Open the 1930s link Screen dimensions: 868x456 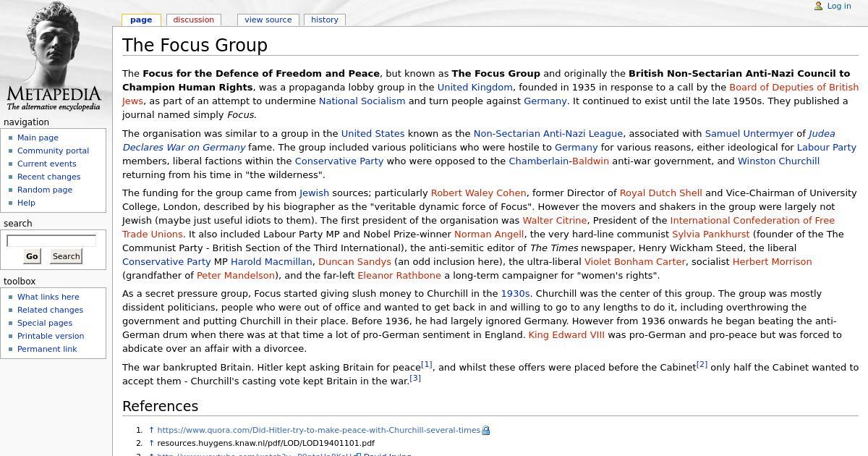[x=515, y=293]
